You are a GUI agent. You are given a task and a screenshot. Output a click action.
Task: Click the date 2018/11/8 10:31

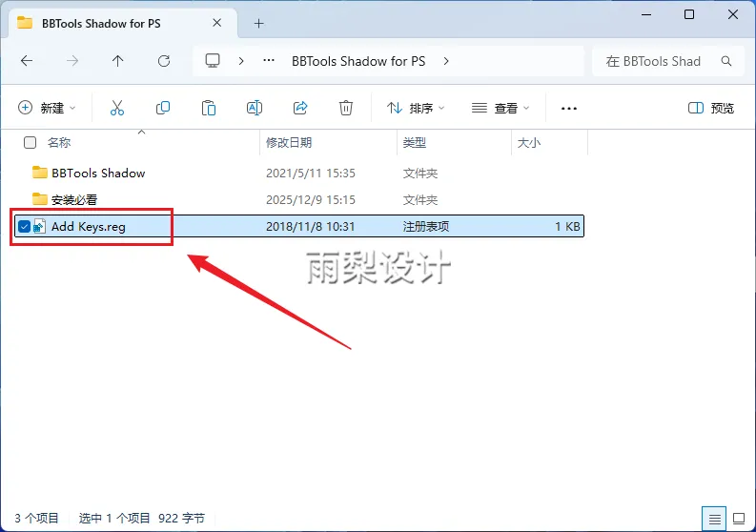click(x=311, y=226)
